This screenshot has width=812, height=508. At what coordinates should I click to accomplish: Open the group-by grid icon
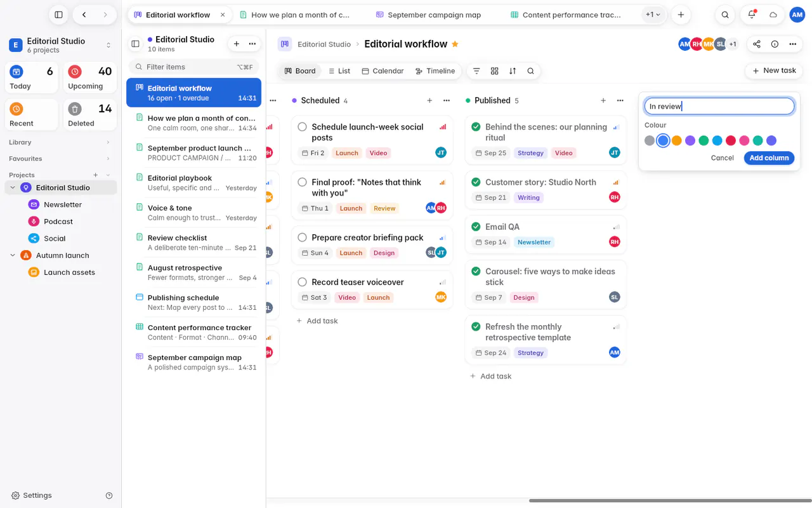pos(495,71)
